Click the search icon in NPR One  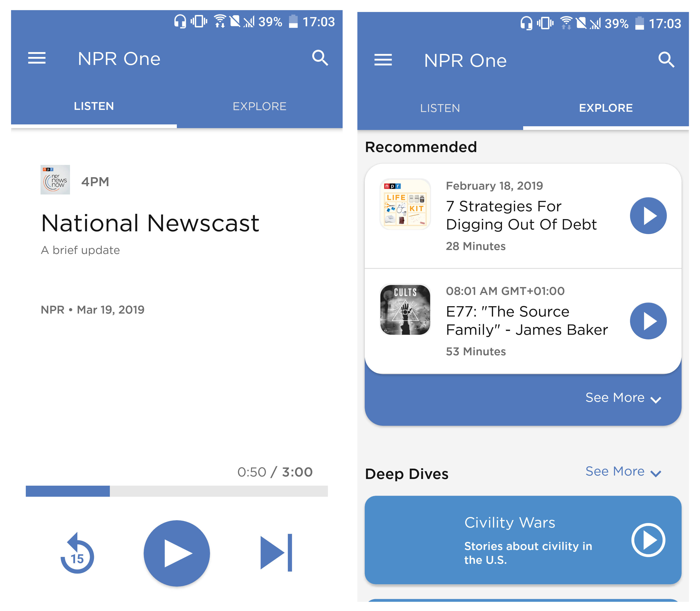pos(320,58)
